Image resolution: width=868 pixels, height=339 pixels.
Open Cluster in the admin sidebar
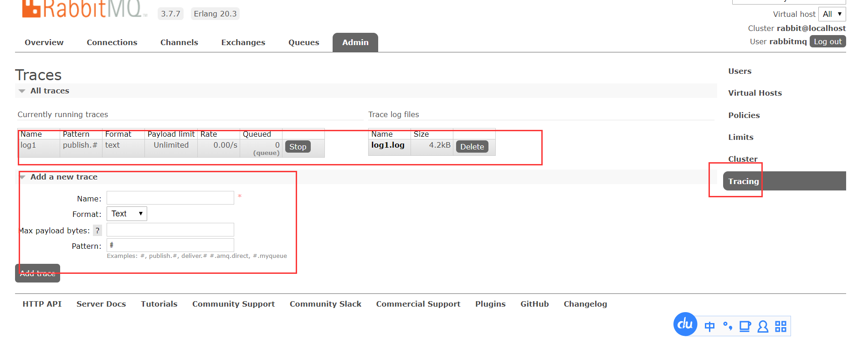[x=743, y=159]
